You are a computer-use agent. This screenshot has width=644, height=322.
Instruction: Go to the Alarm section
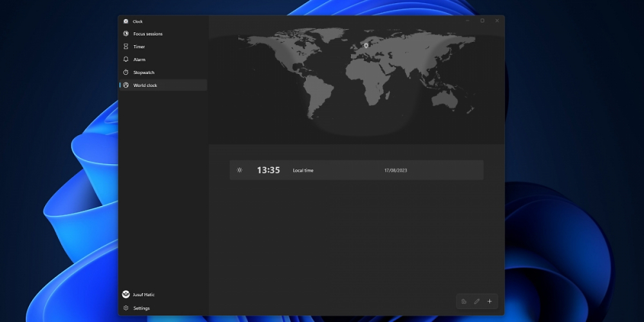tap(163, 59)
